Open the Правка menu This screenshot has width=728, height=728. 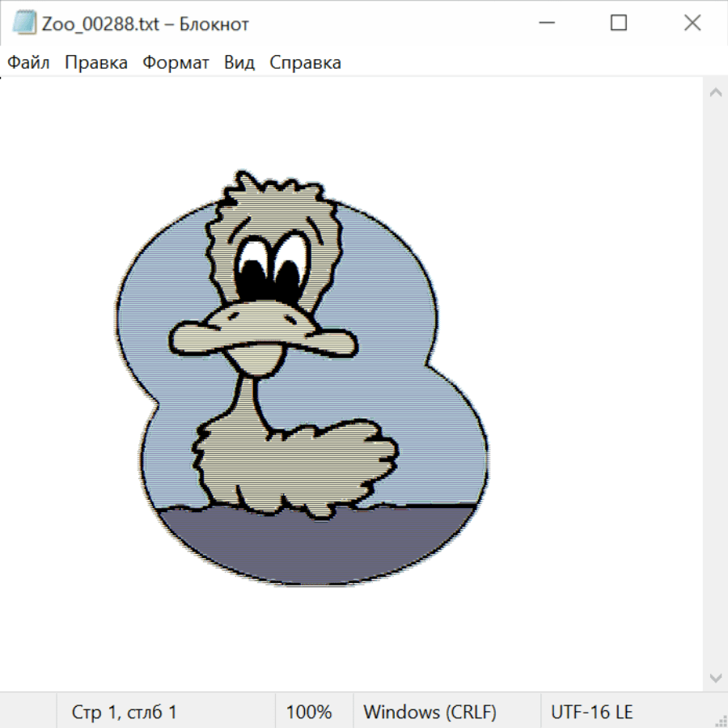click(96, 62)
